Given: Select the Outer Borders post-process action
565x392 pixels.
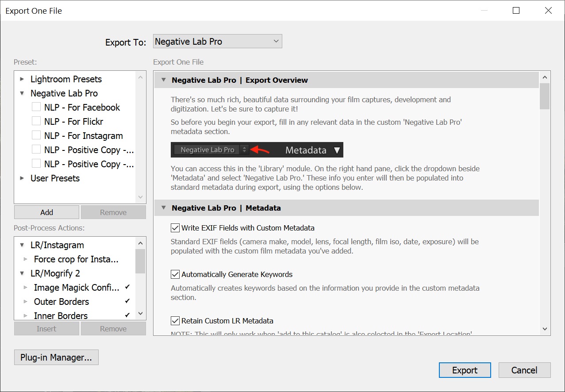Looking at the screenshot, I should [61, 302].
